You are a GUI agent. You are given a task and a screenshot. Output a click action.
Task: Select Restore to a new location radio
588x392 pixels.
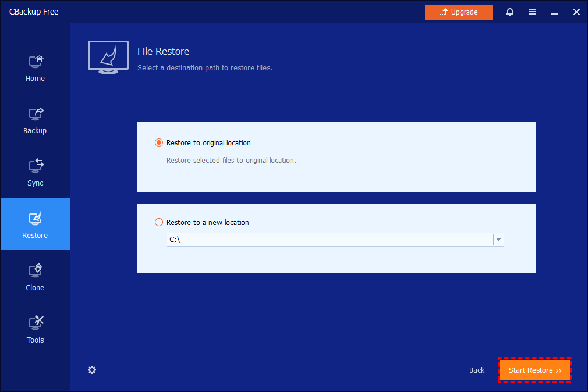point(159,223)
